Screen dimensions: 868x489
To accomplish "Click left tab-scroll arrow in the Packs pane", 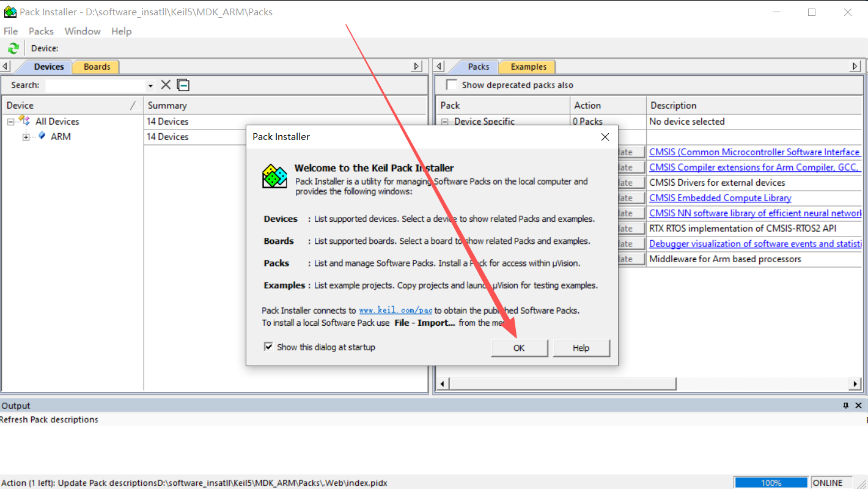I will pos(439,67).
